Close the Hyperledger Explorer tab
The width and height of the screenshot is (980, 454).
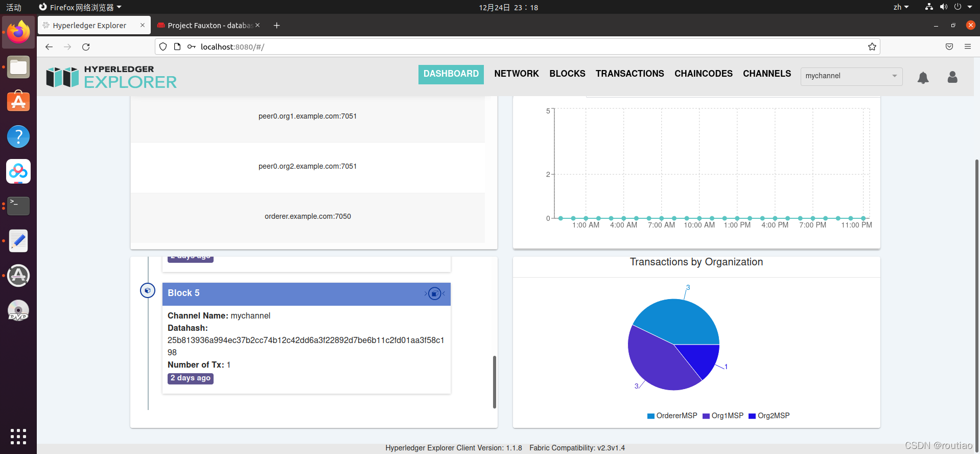(x=143, y=25)
